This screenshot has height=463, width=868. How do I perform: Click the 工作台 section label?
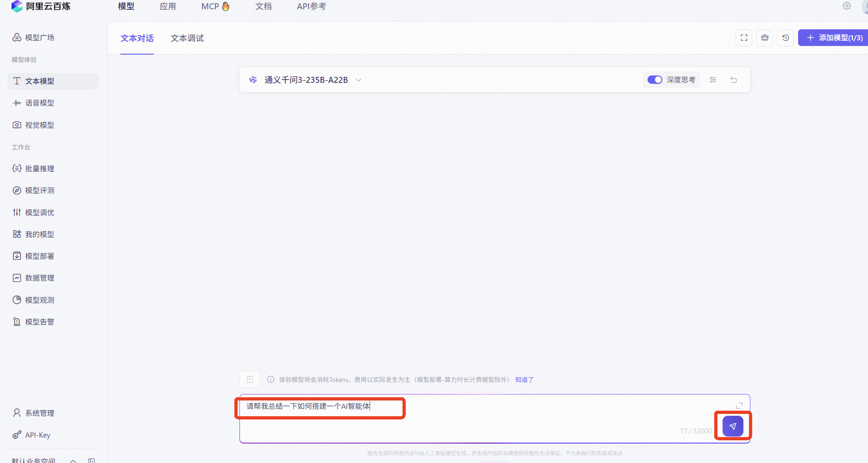21,147
